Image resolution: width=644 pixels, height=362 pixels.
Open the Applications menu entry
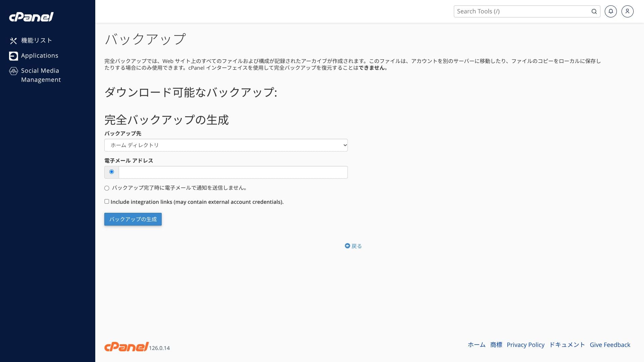[40, 56]
